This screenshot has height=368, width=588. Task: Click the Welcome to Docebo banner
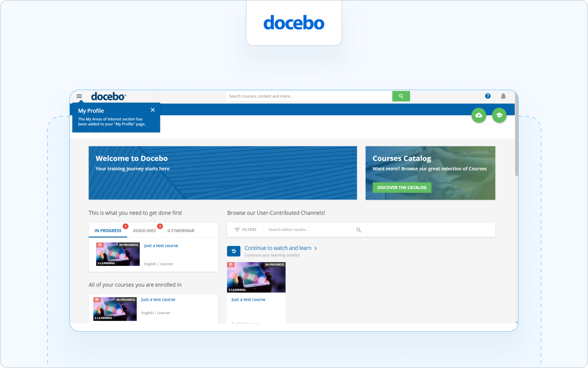pos(223,173)
